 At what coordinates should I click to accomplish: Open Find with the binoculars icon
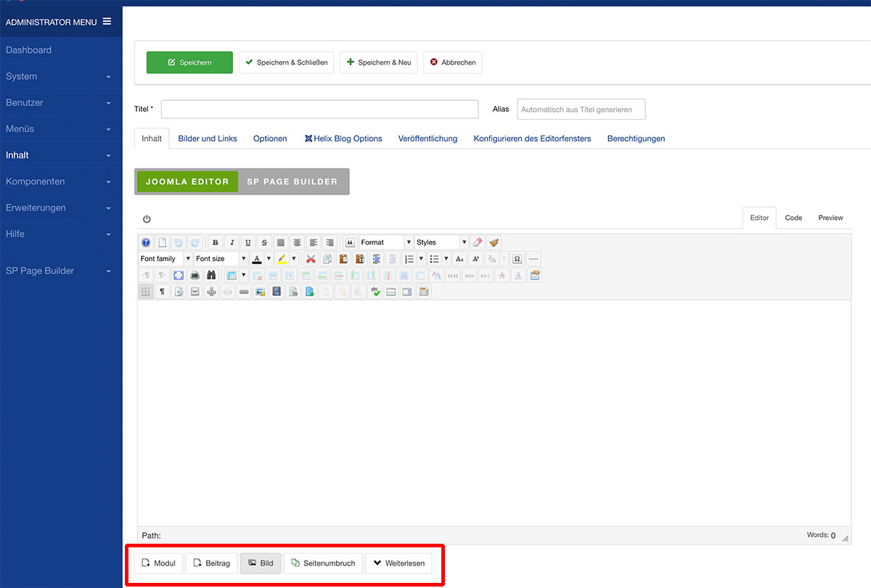[x=211, y=275]
